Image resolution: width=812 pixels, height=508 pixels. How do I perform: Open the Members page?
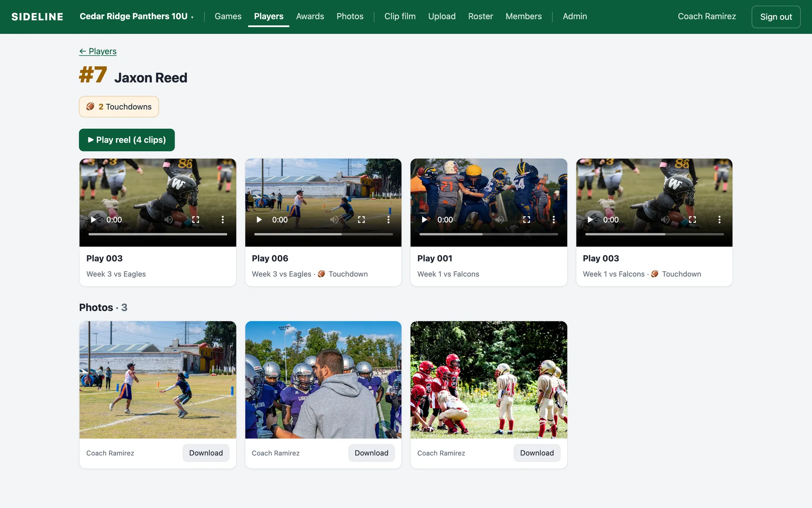524,17
